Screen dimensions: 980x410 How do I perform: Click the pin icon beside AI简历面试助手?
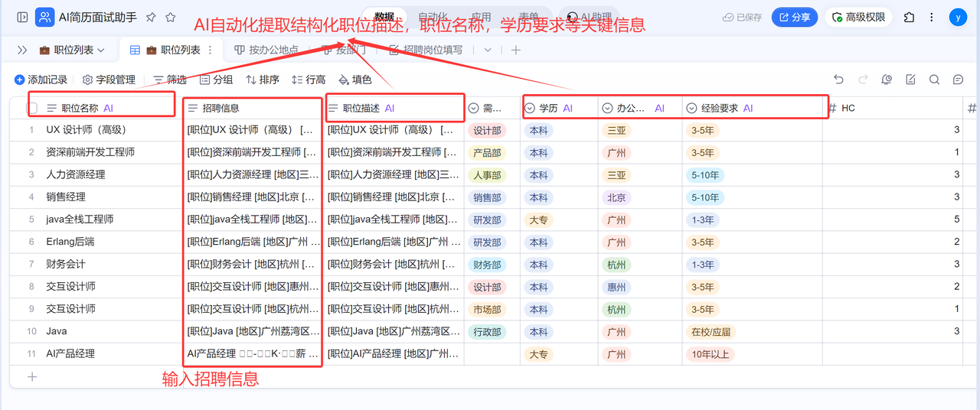(x=151, y=17)
